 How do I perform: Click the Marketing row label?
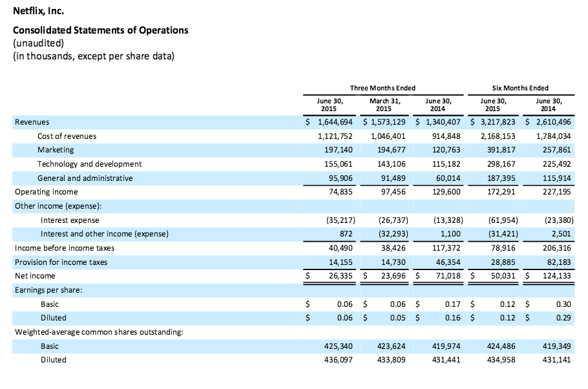click(x=56, y=150)
